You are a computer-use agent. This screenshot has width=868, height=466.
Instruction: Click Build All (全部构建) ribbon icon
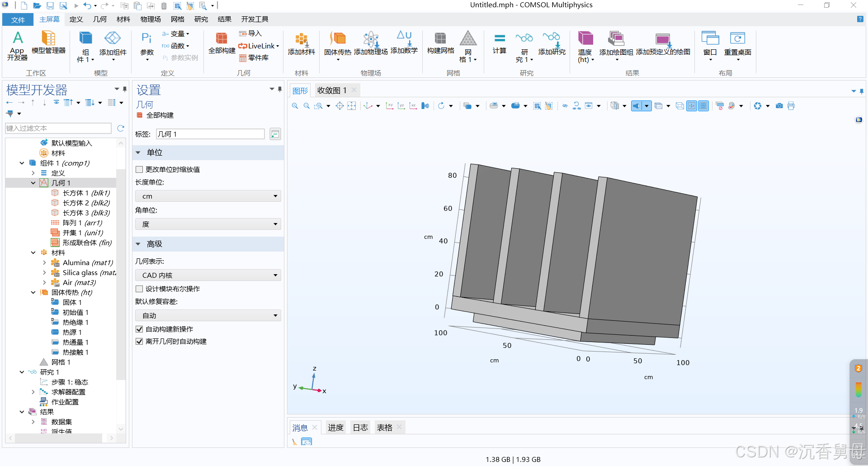222,43
